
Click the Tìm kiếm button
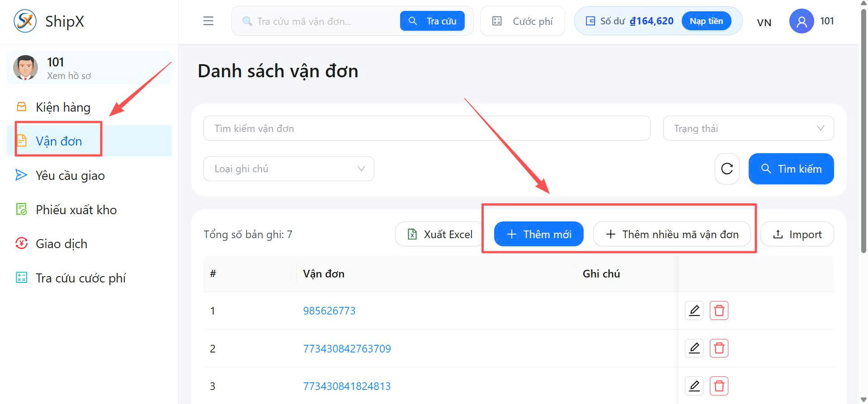click(791, 169)
